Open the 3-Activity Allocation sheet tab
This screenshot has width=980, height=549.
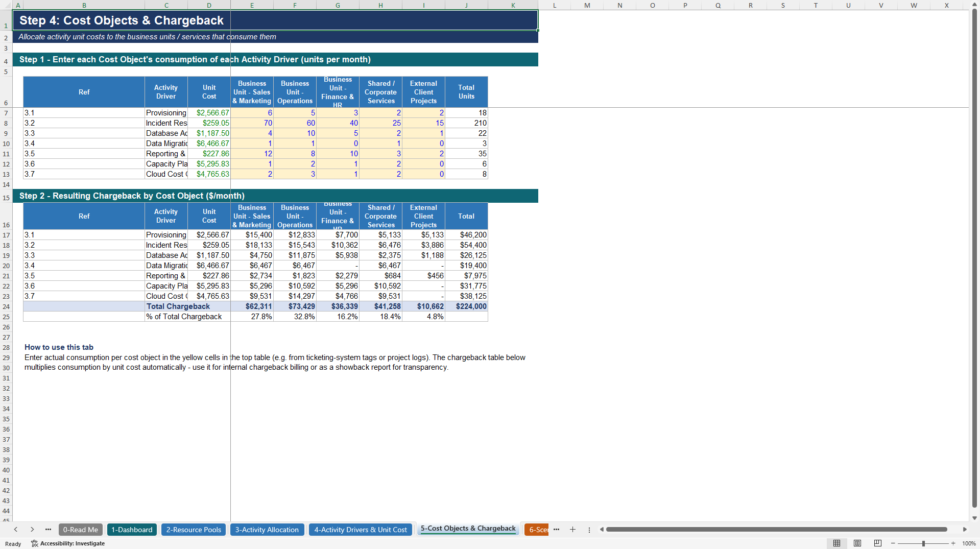pyautogui.click(x=267, y=530)
